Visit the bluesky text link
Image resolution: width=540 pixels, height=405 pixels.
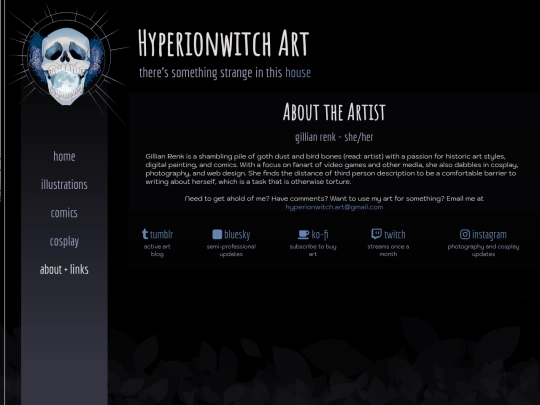coord(237,235)
